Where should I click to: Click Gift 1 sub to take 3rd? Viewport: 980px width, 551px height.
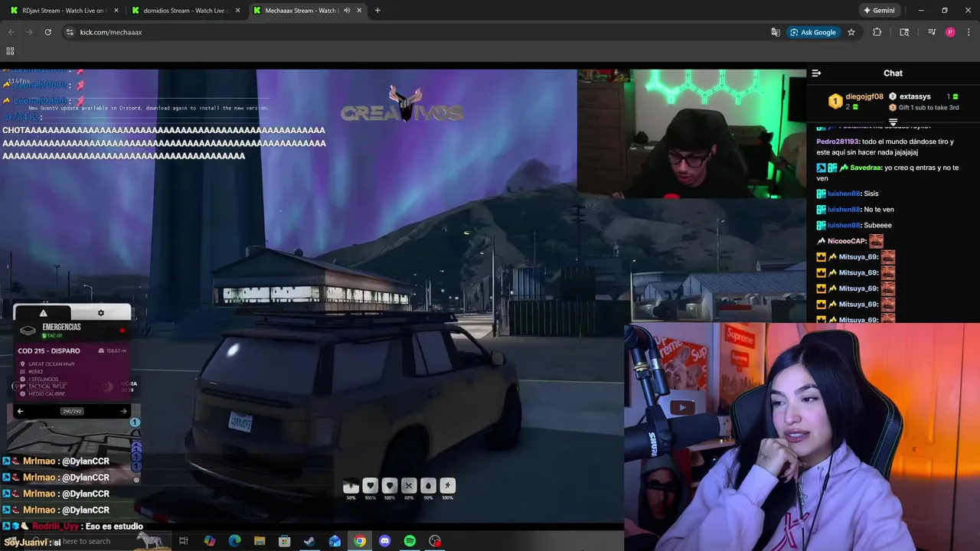929,108
